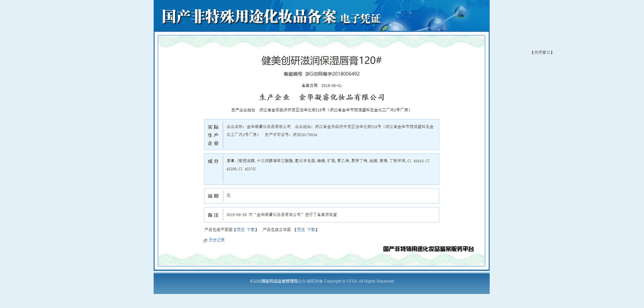The width and height of the screenshot is (644, 308).
Task: Click the 实际生产企业 row label
Action: 213,135
